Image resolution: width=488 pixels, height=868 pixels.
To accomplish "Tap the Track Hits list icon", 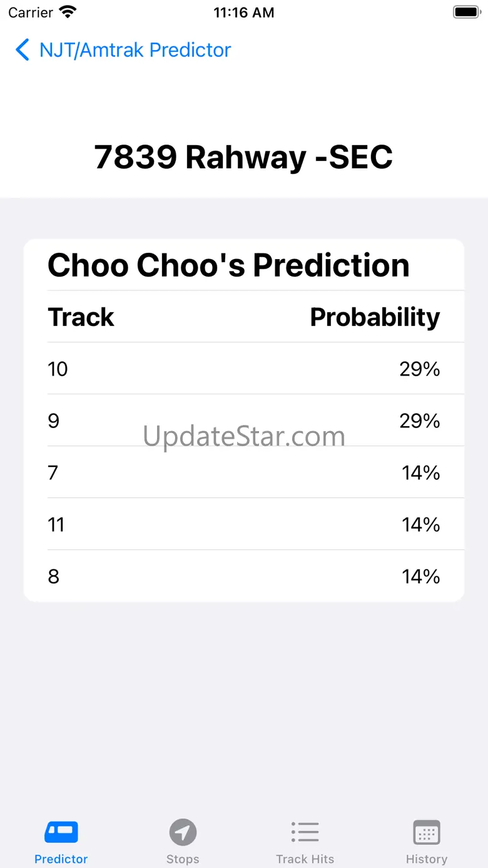I will [x=305, y=832].
